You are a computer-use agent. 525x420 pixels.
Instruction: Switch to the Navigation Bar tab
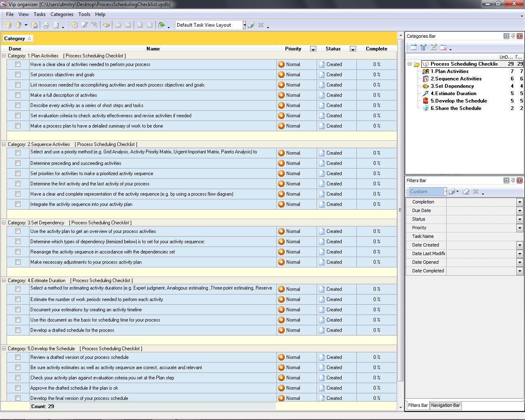(x=445, y=405)
